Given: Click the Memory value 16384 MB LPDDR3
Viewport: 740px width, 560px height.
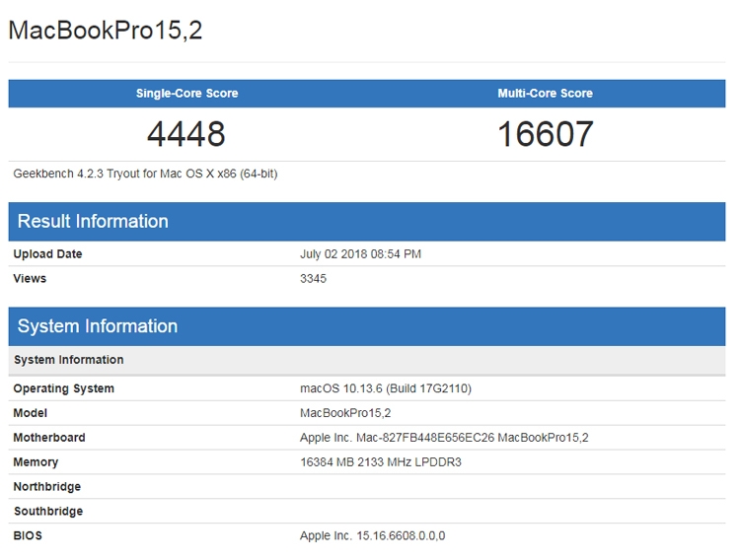Looking at the screenshot, I should (x=381, y=462).
